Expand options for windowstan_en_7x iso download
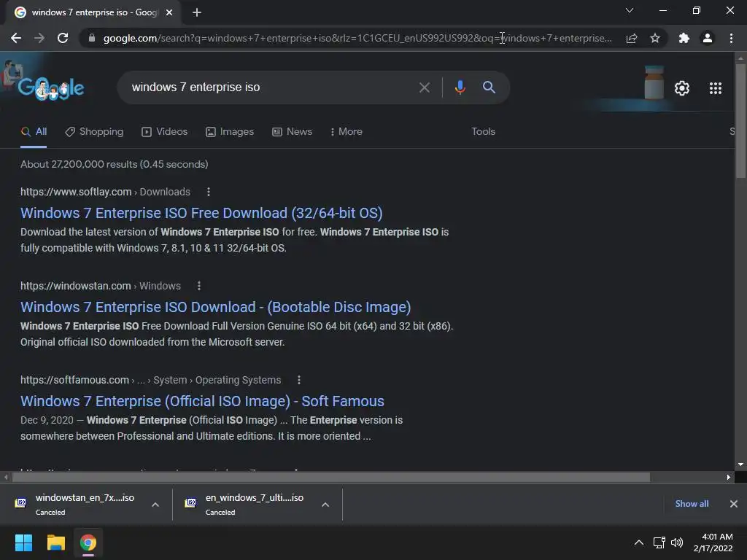The height and width of the screenshot is (560, 747). [x=155, y=505]
